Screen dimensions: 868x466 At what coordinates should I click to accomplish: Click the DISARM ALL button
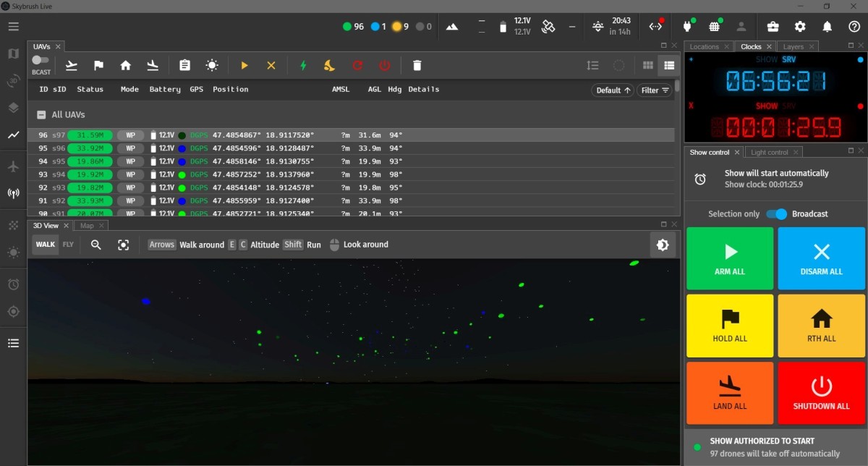(x=821, y=258)
